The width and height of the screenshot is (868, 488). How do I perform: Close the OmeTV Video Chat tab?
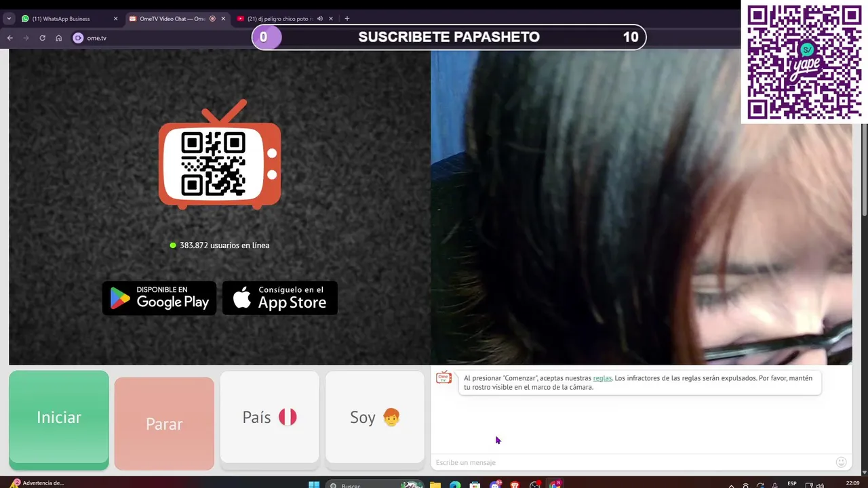(x=223, y=19)
